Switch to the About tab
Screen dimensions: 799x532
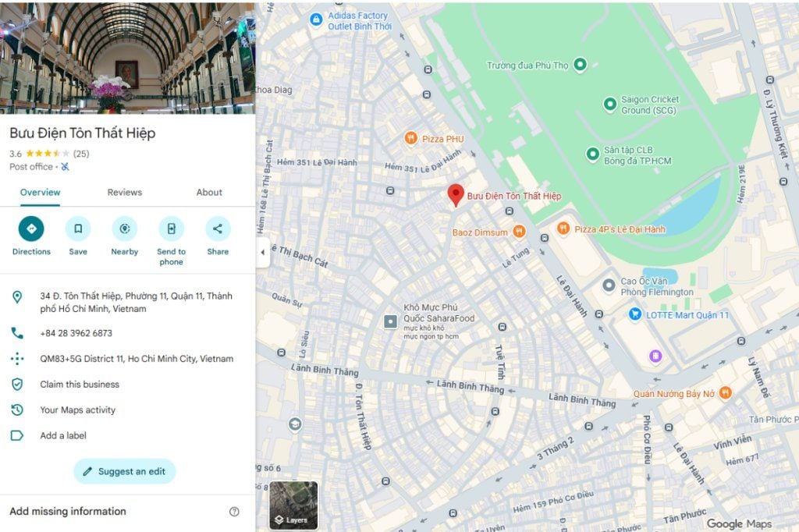click(x=209, y=192)
